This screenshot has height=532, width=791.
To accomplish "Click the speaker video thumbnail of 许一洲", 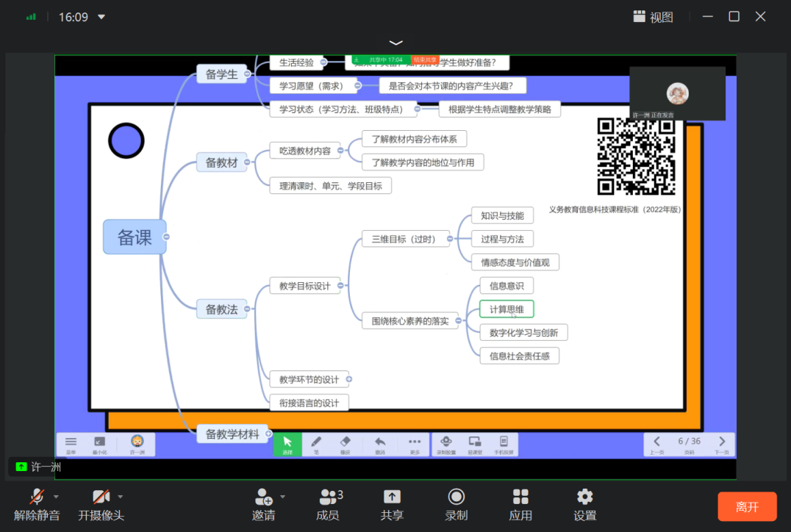I will (x=677, y=94).
